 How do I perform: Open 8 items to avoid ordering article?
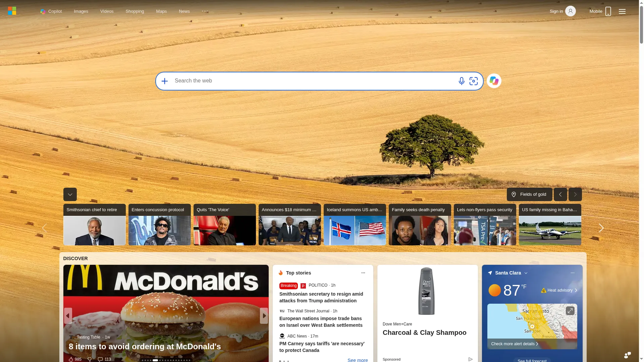pyautogui.click(x=145, y=347)
